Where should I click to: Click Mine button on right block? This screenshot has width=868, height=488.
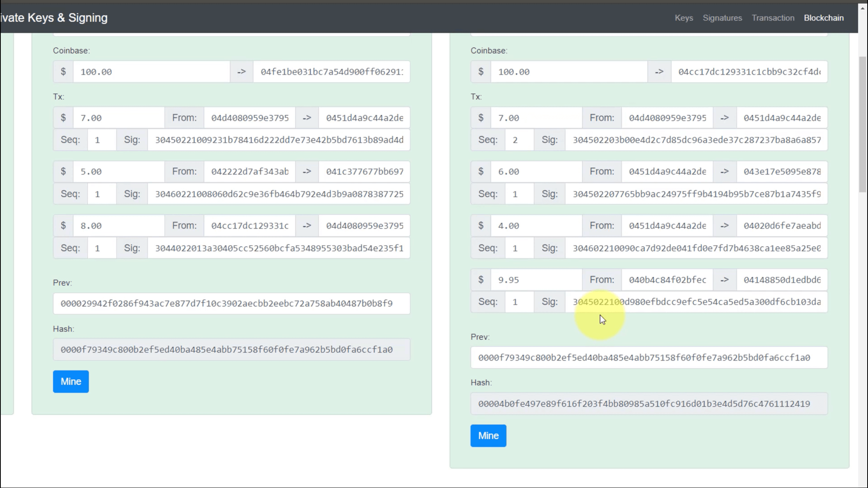[x=488, y=435]
